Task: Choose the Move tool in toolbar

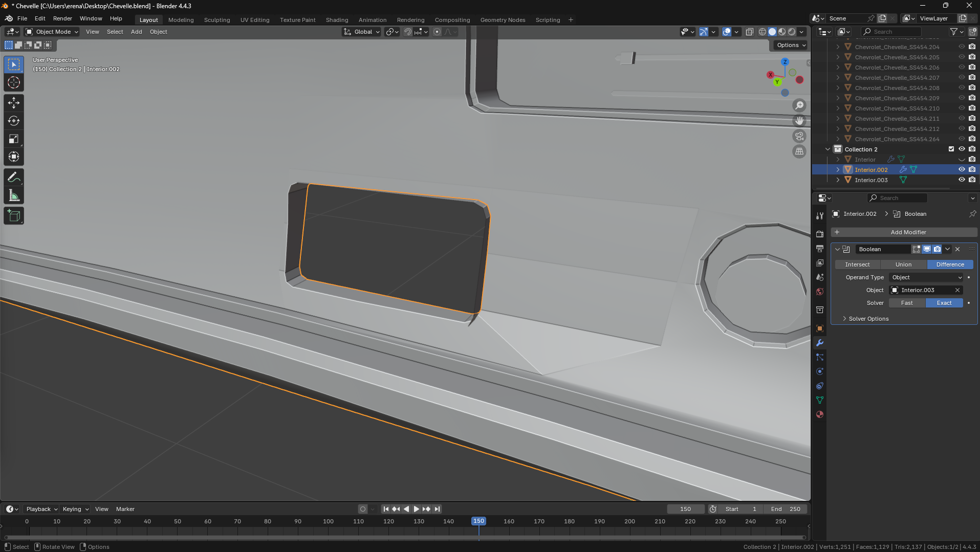Action: click(14, 103)
